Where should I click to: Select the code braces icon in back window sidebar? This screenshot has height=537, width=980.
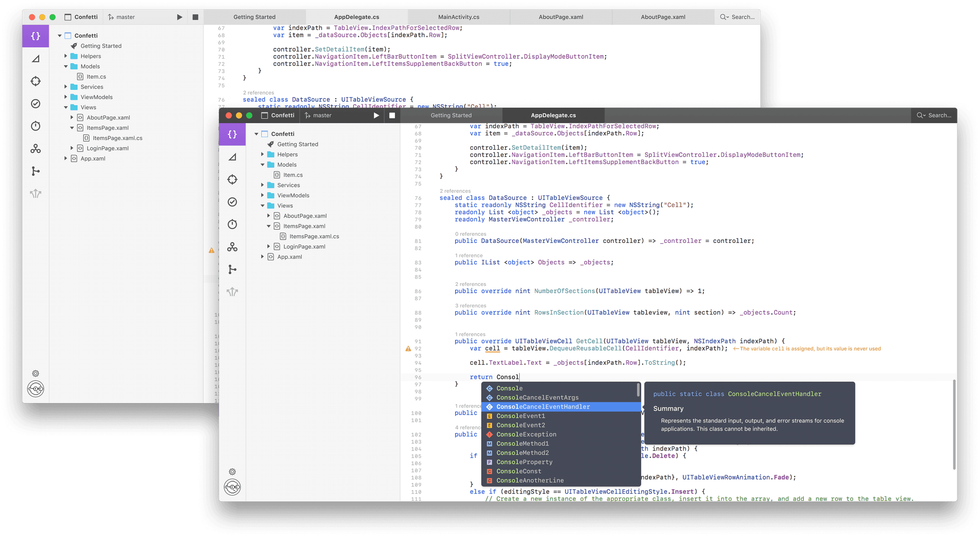click(x=35, y=36)
